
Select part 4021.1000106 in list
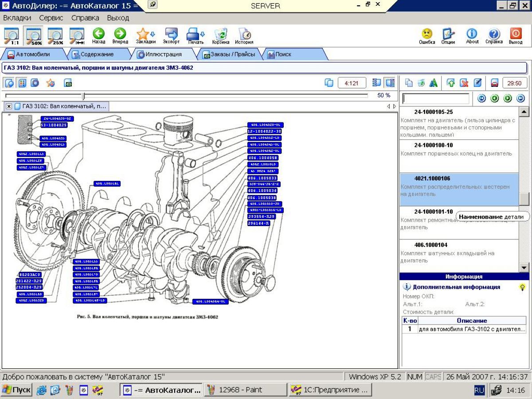pos(459,190)
